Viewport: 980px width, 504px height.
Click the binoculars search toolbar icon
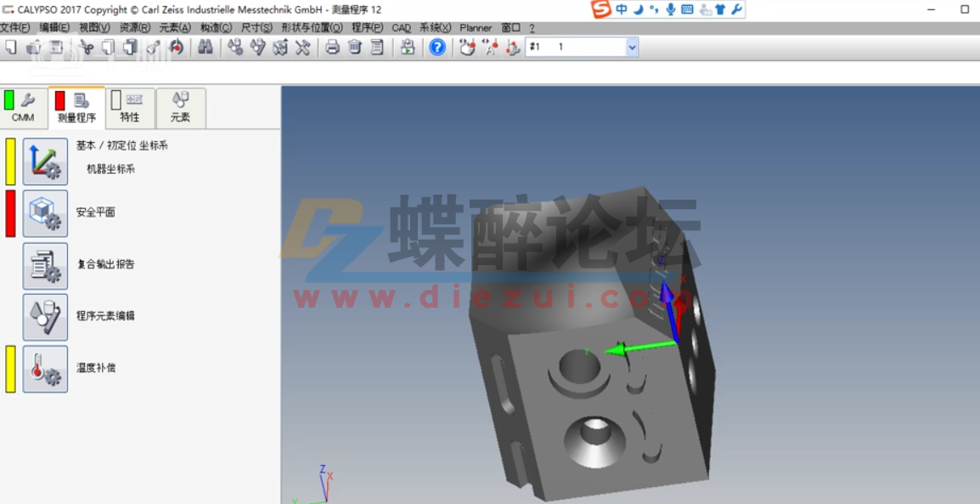click(x=206, y=48)
